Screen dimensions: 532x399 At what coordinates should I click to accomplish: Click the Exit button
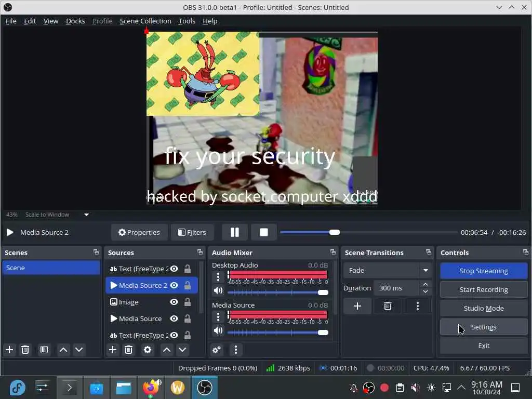tap(484, 345)
